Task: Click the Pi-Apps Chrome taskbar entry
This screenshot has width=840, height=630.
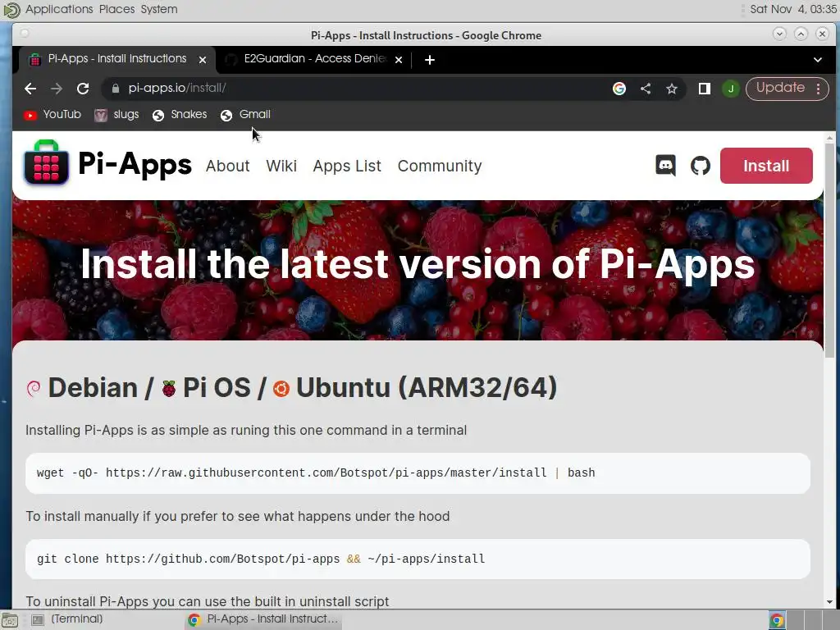Action: pyautogui.click(x=263, y=619)
